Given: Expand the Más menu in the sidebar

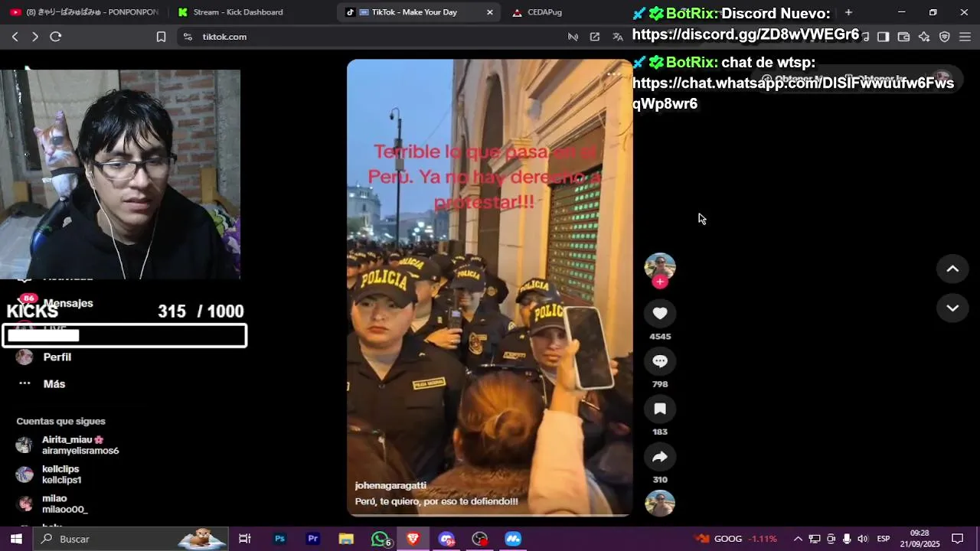Looking at the screenshot, I should (x=54, y=383).
